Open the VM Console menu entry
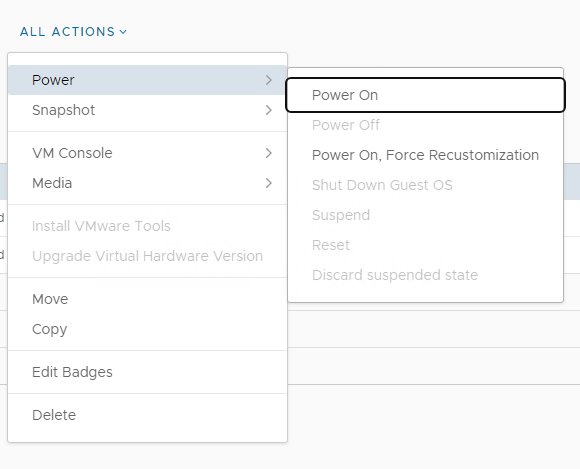Viewport: 580px width, 469px height. click(147, 153)
